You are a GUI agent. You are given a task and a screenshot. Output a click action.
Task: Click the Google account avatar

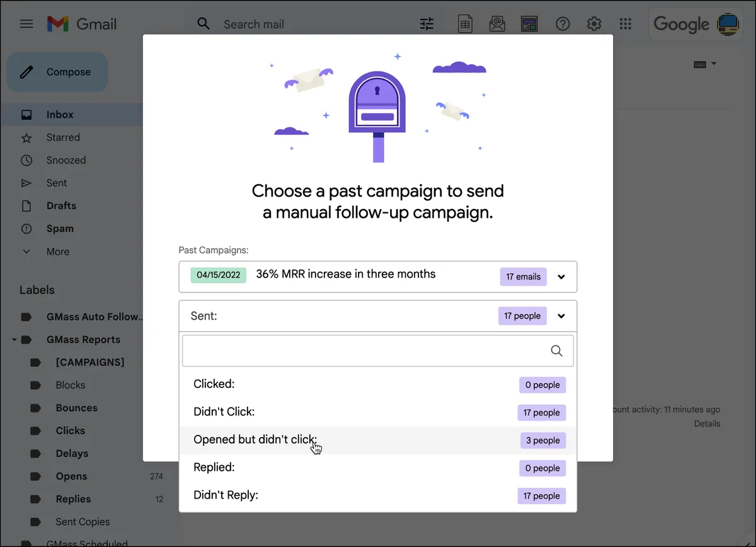[x=729, y=24]
